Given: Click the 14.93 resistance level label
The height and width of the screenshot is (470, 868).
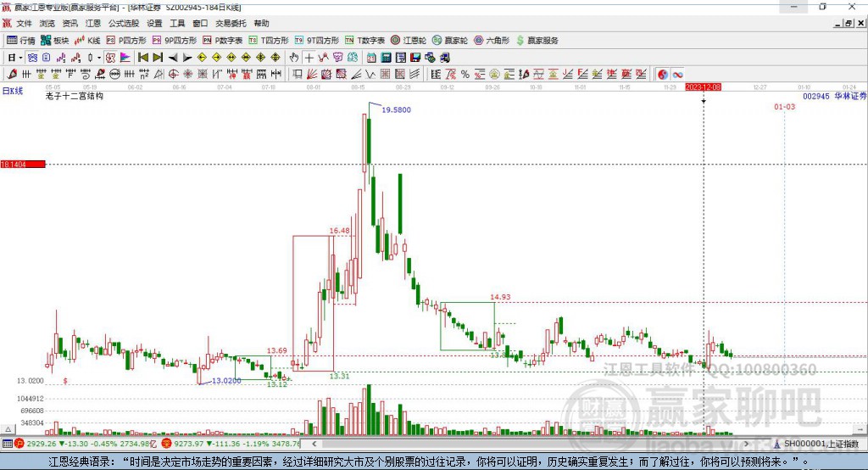Looking at the screenshot, I should 500,297.
